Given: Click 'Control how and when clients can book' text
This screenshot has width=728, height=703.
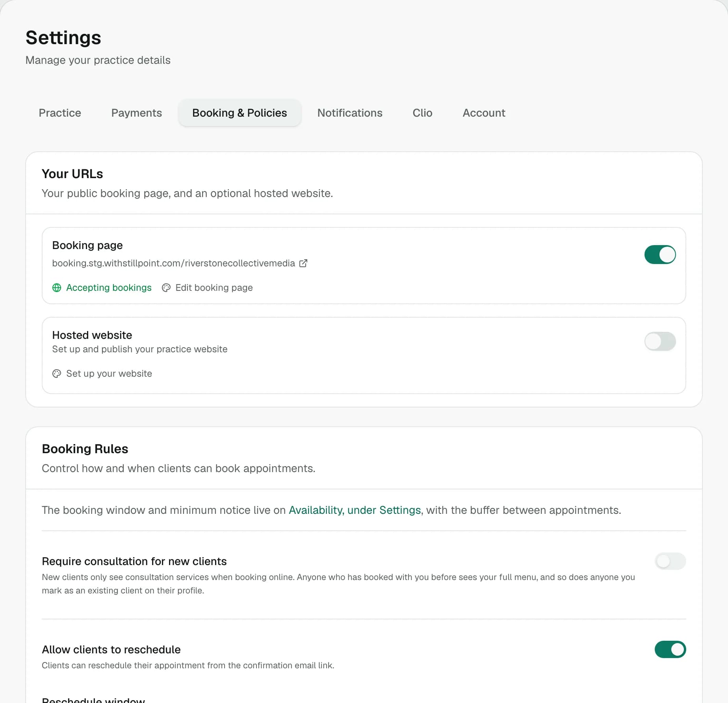Looking at the screenshot, I should pyautogui.click(x=178, y=468).
